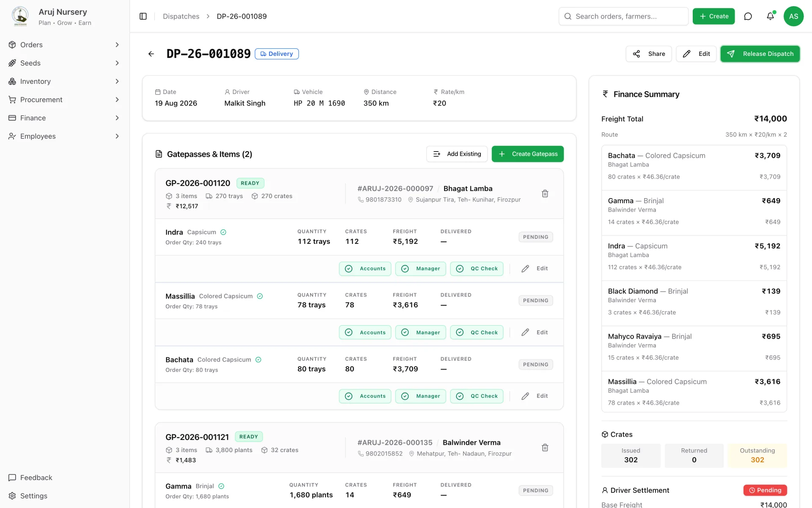Click the Aruj Nursery logo
Viewport: 812px width, 508px height.
tap(20, 16)
